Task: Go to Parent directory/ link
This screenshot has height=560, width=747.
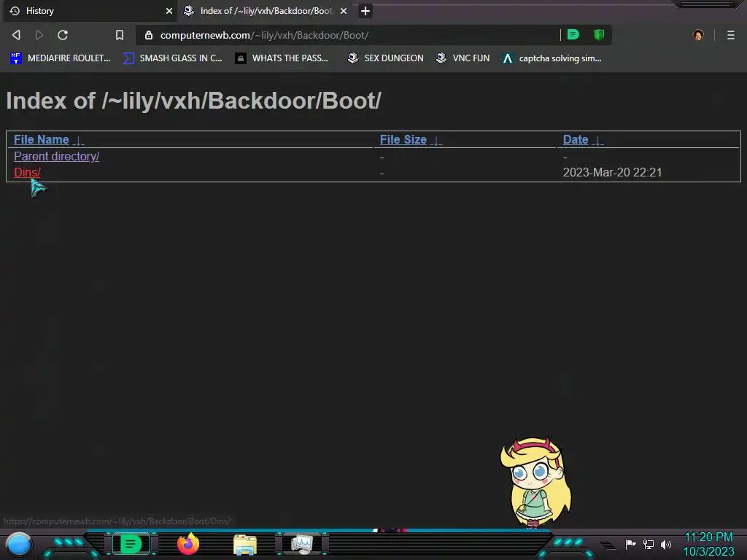Action: [x=57, y=156]
